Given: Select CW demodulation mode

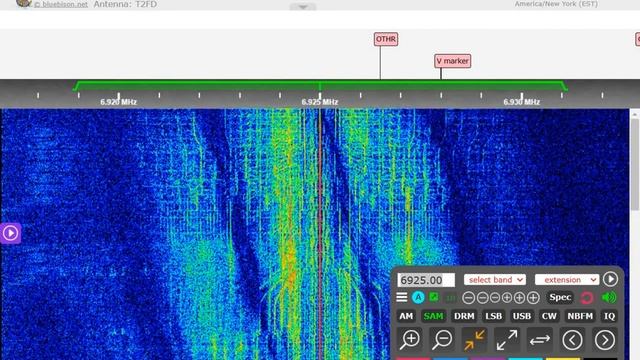Looking at the screenshot, I should tap(549, 316).
